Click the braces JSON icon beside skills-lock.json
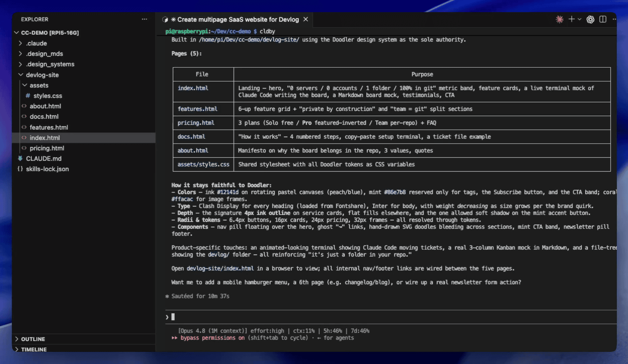 [x=20, y=169]
